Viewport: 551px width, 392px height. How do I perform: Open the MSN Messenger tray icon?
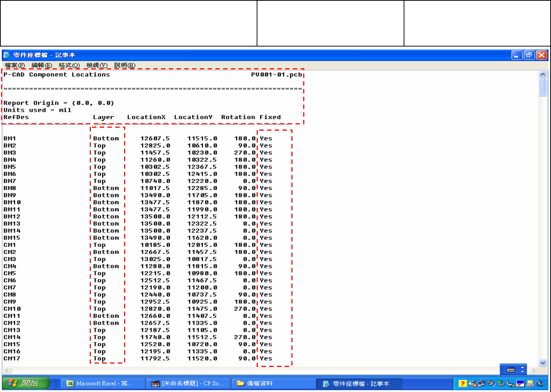[472, 384]
